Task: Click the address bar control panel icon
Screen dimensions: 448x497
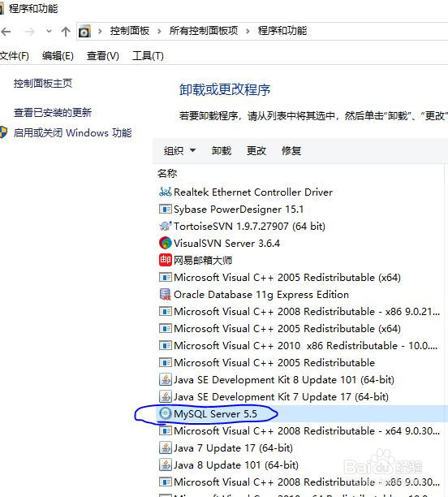Action: [84, 32]
